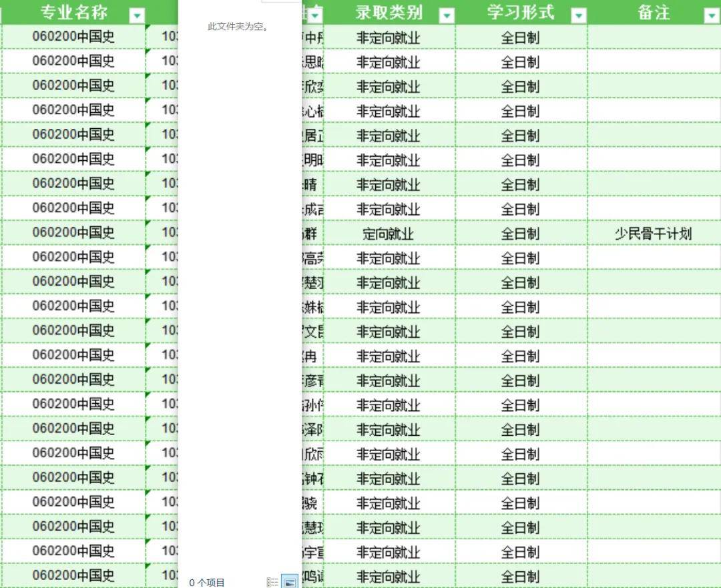Click the 0 个项目 status text
Image resolution: width=721 pixels, height=588 pixels.
pyautogui.click(x=207, y=583)
